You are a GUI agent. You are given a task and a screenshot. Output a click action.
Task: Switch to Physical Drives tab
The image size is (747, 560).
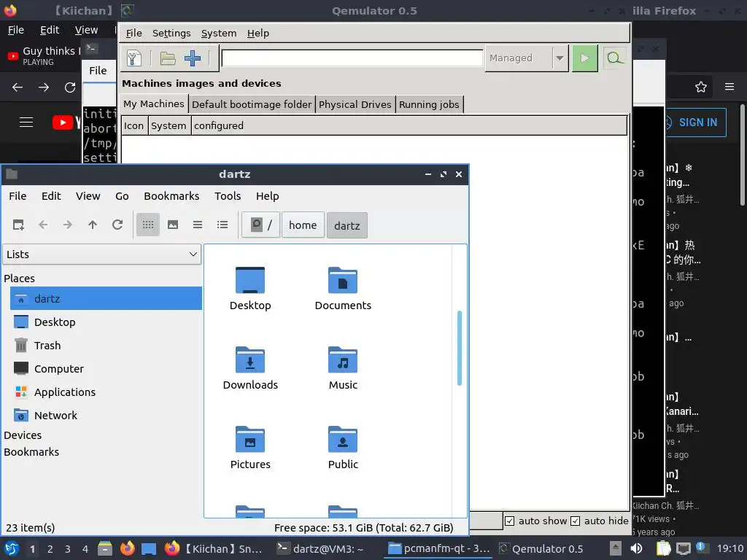(355, 104)
